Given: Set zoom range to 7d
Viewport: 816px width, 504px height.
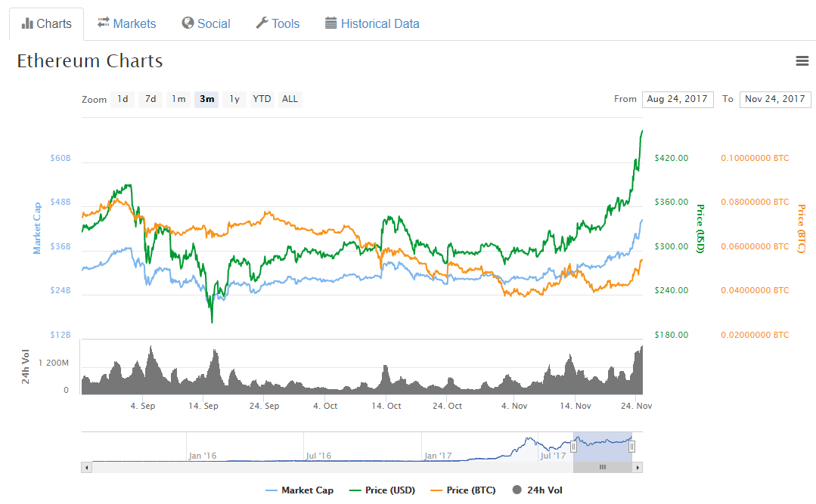Looking at the screenshot, I should point(150,99).
